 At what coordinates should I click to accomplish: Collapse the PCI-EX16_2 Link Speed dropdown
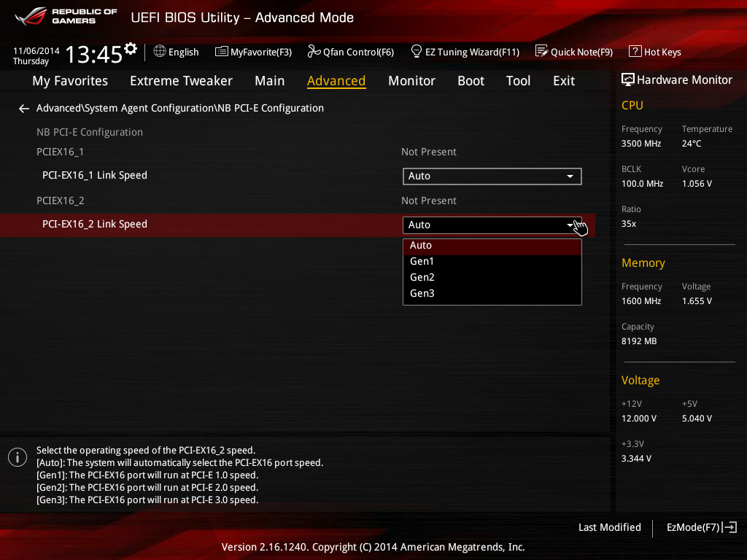[x=492, y=225]
